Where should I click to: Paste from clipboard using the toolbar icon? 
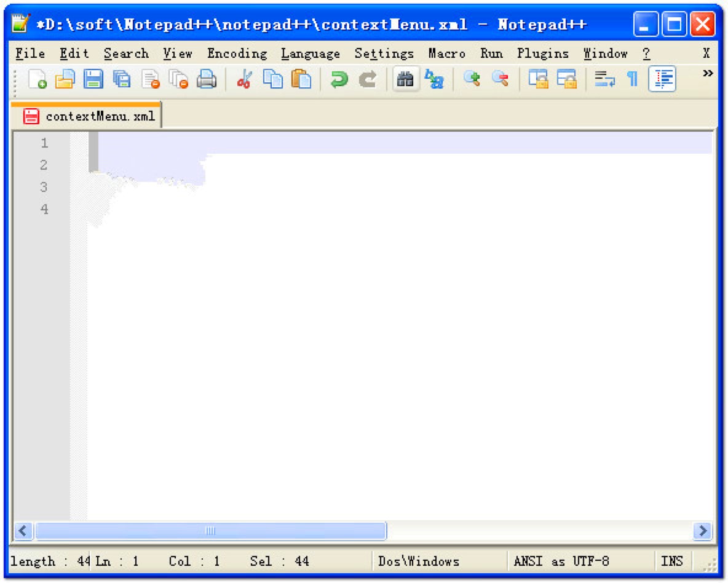[301, 80]
